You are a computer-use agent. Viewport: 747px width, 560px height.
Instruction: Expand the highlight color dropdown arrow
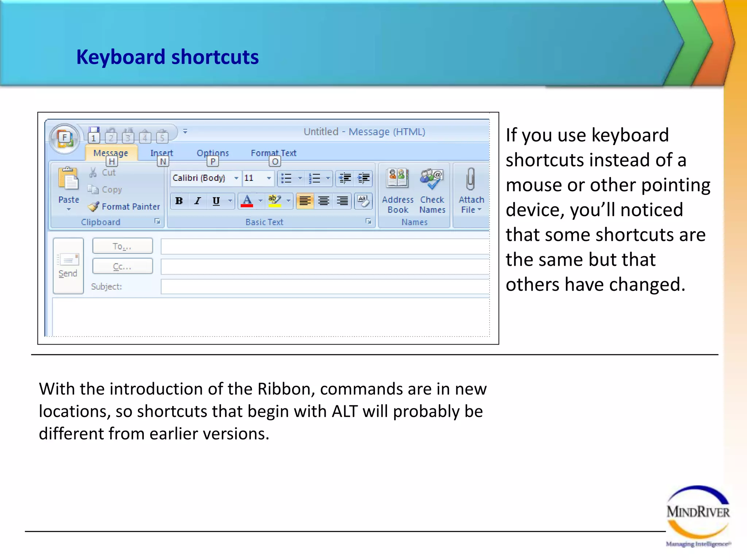point(289,201)
